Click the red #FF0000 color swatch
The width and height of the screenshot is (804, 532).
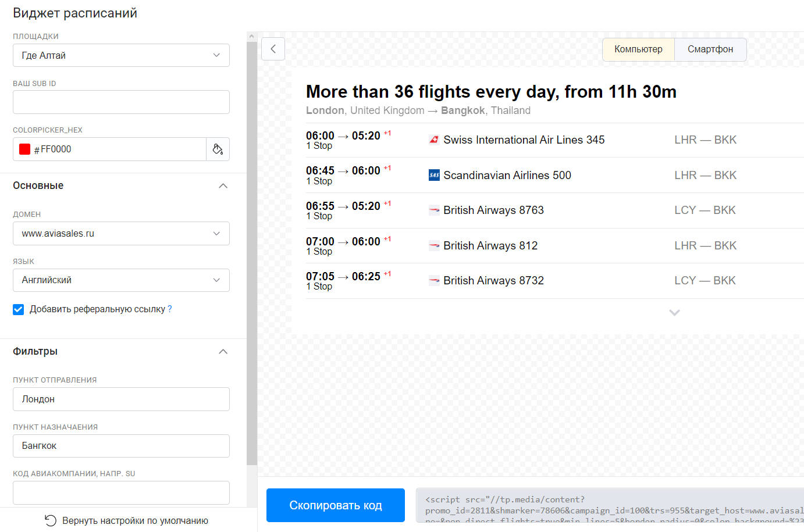pyautogui.click(x=24, y=149)
